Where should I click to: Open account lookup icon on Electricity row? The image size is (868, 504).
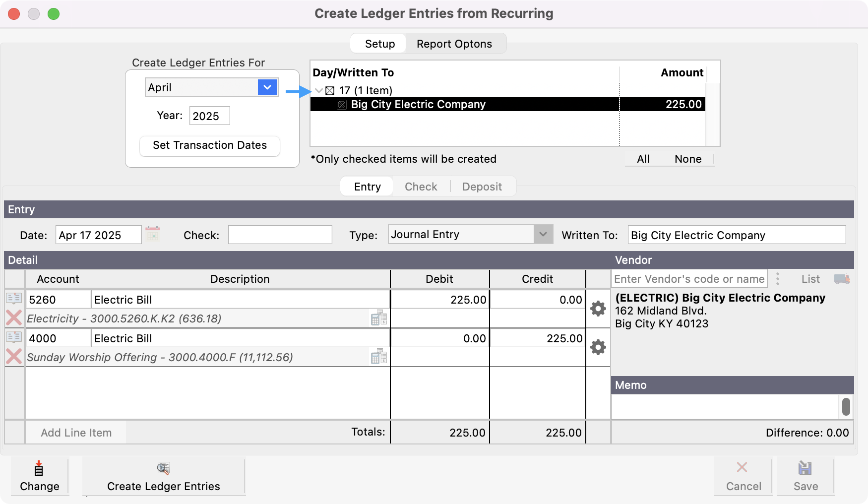[379, 318]
